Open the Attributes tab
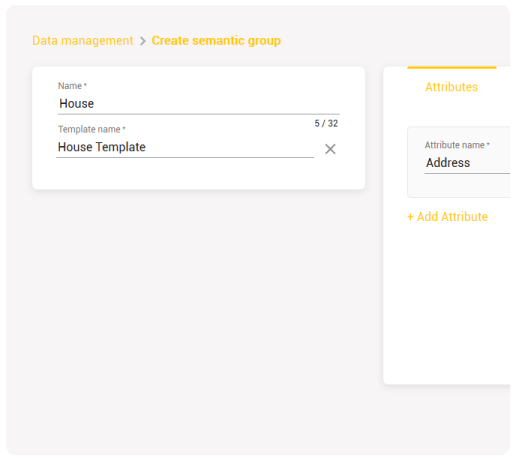 [x=451, y=87]
